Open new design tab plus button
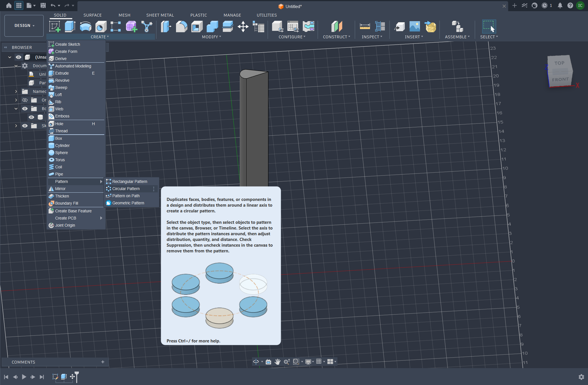Viewport: 588px width, 385px height. click(515, 5)
